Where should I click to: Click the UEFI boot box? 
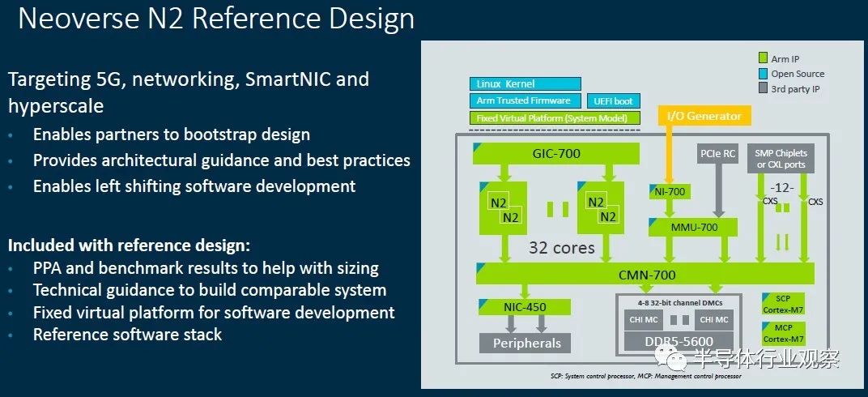613,101
